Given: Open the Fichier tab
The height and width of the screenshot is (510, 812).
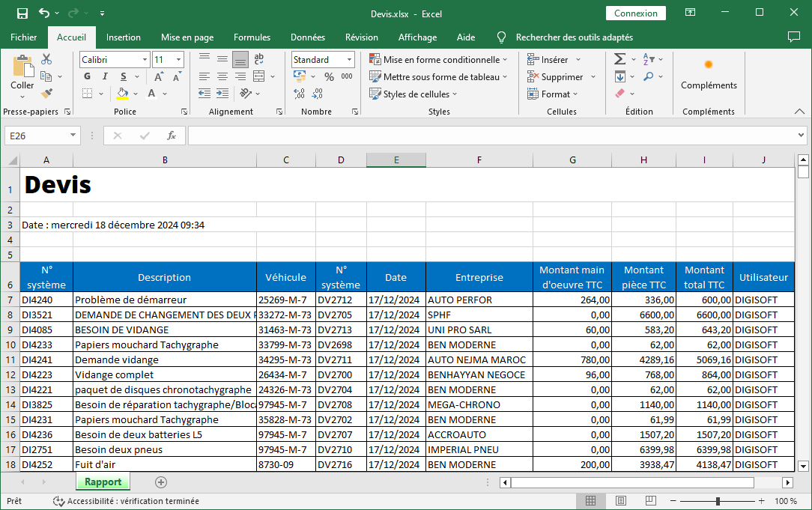Looking at the screenshot, I should tap(23, 37).
